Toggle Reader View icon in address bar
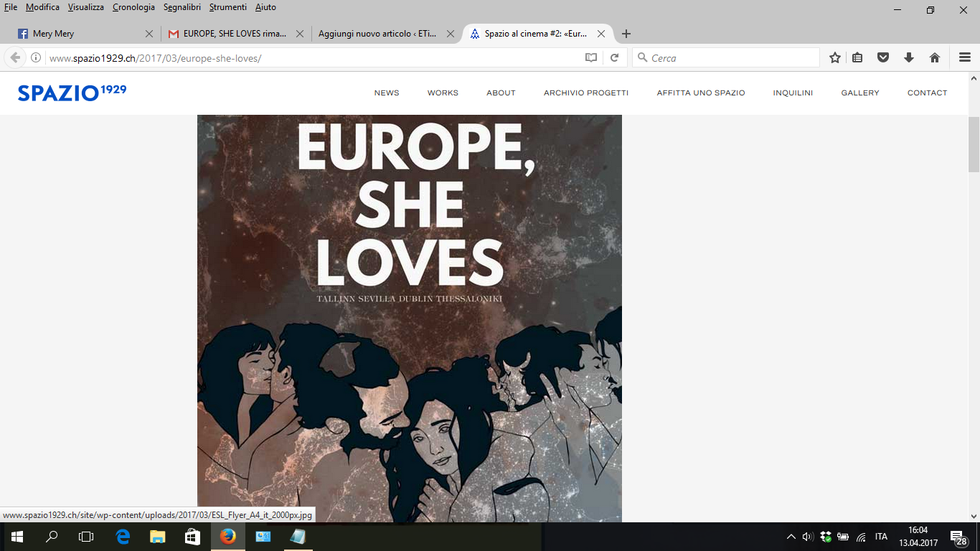The image size is (980, 551). (x=591, y=57)
